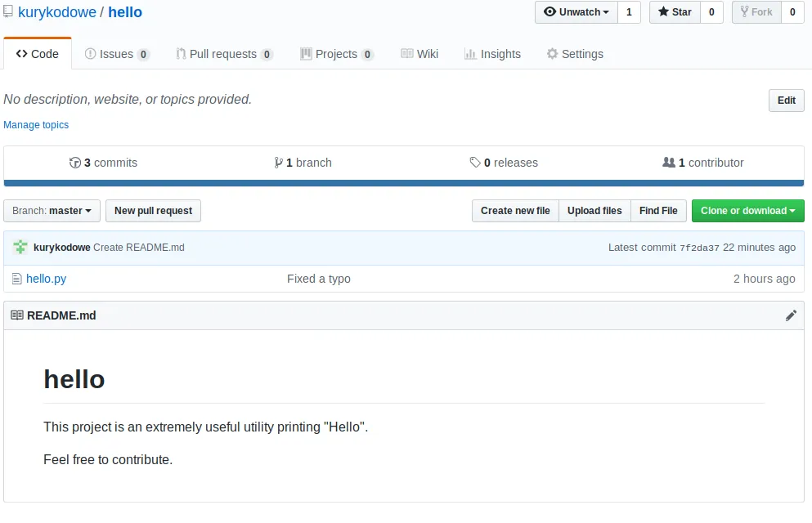Expand the Clone or download menu
The image size is (812, 523).
point(747,211)
